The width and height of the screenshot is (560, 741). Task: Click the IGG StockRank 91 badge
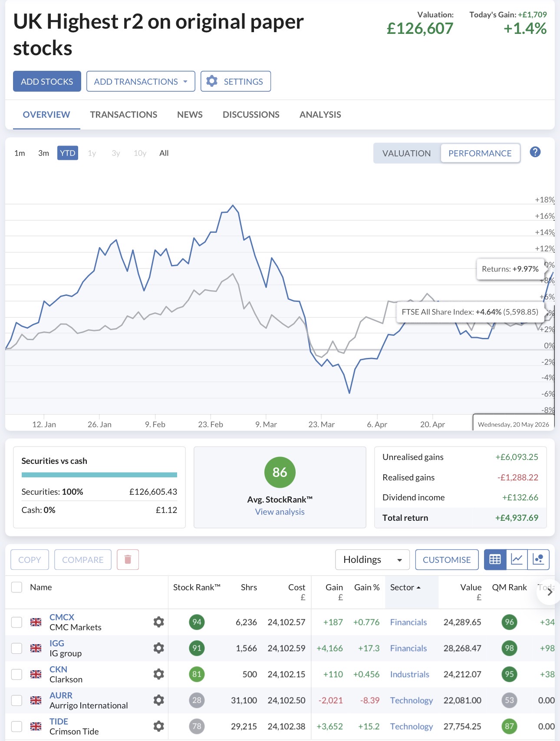pyautogui.click(x=197, y=648)
